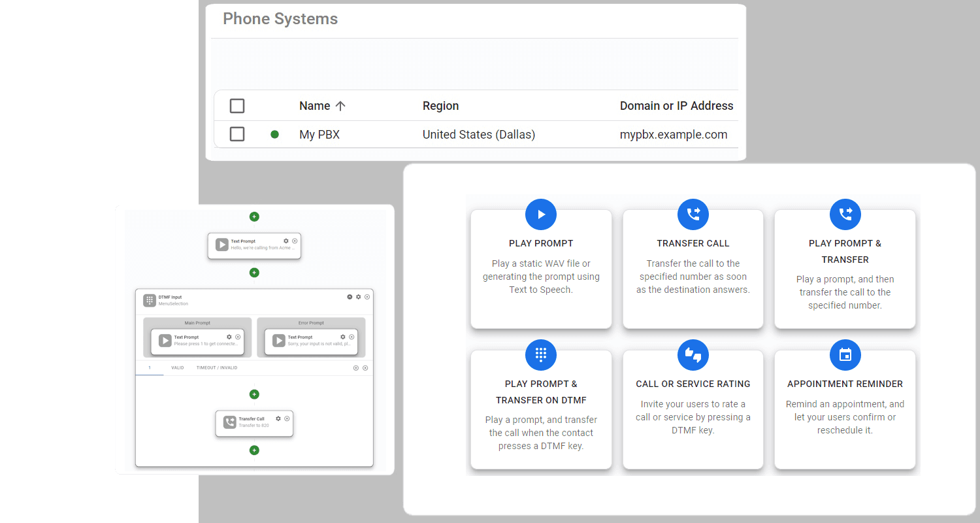980x523 pixels.
Task: Click the green plus at the top of the flow
Action: click(x=254, y=216)
